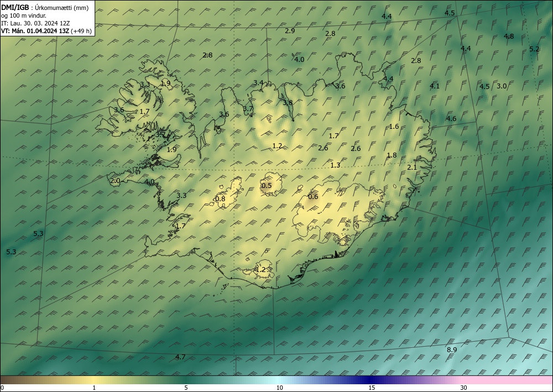
Task: Click the color bar tick label 30
Action: [463, 388]
